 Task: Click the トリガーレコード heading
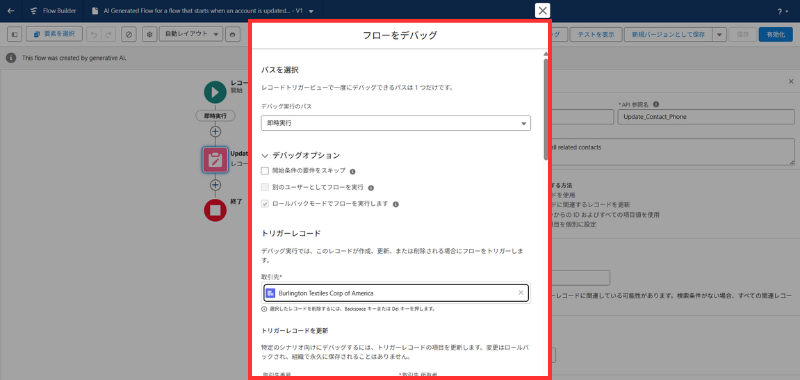pyautogui.click(x=291, y=234)
